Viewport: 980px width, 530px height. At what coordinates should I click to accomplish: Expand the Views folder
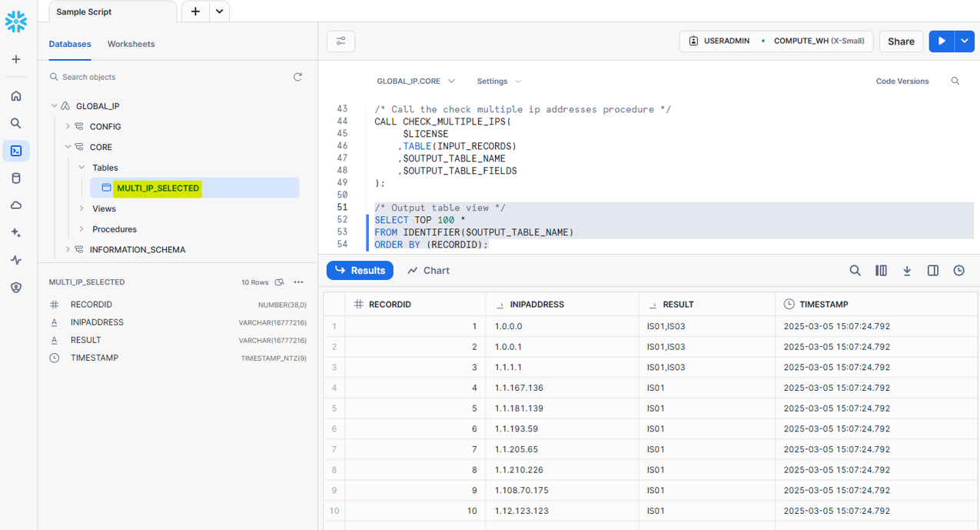click(81, 208)
